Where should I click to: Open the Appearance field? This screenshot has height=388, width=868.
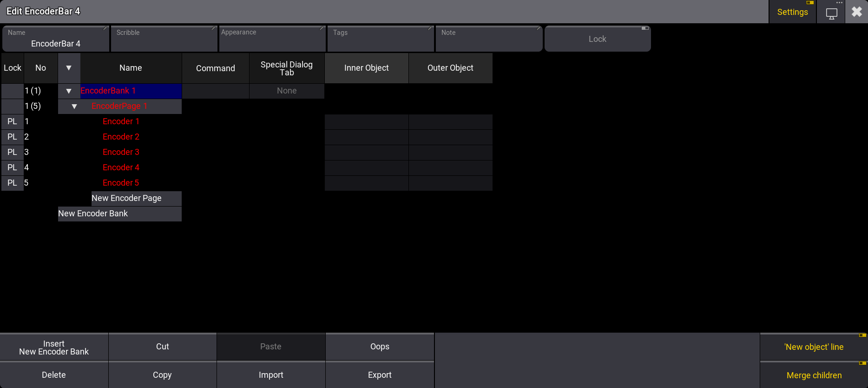272,40
